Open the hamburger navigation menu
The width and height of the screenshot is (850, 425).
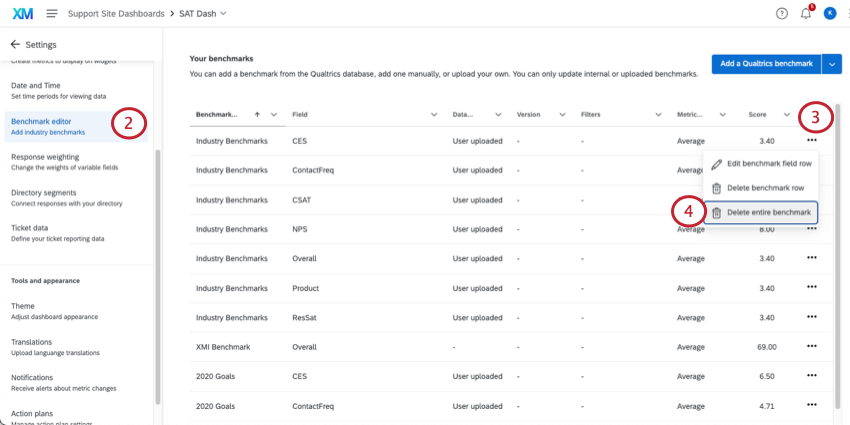51,13
